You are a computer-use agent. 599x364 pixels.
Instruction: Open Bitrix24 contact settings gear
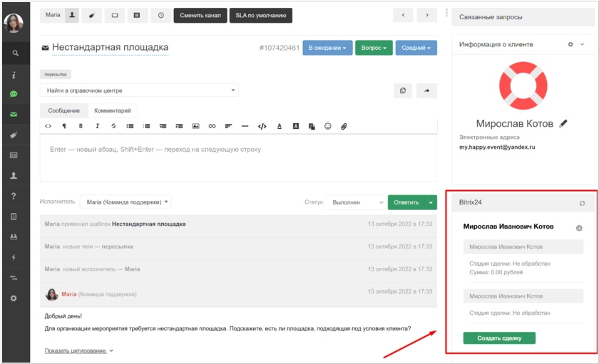click(579, 228)
